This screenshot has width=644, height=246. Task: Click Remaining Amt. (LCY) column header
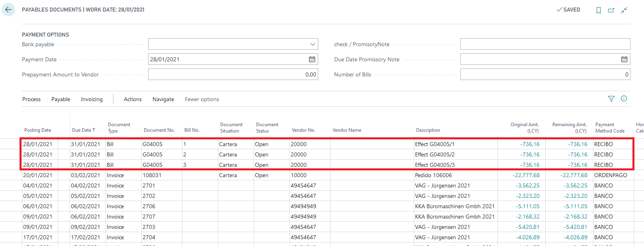tap(570, 128)
